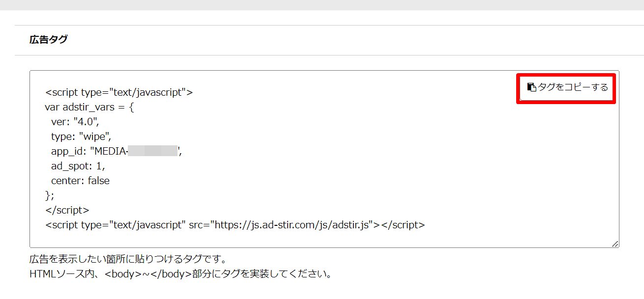Image resolution: width=644 pixels, height=299 pixels.
Task: Click the type: "wipe" code line
Action: tap(78, 136)
